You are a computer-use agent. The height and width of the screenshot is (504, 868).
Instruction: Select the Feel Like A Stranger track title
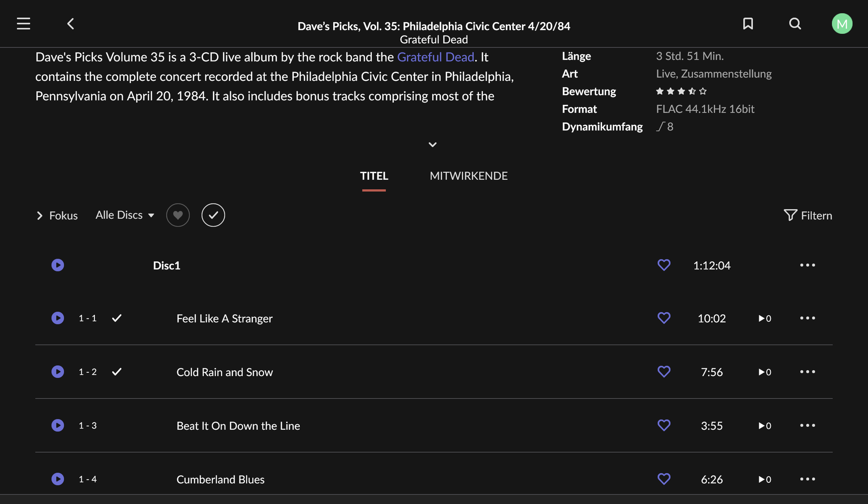click(224, 319)
